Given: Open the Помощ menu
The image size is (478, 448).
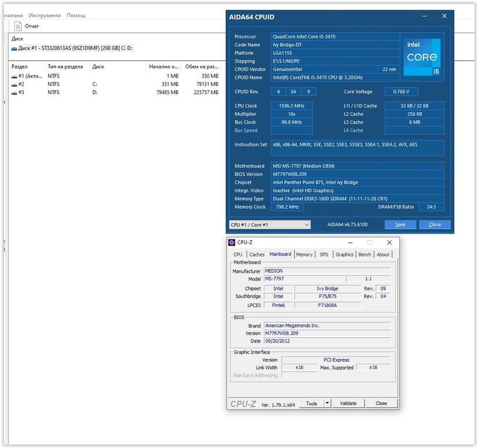Looking at the screenshot, I should (76, 15).
